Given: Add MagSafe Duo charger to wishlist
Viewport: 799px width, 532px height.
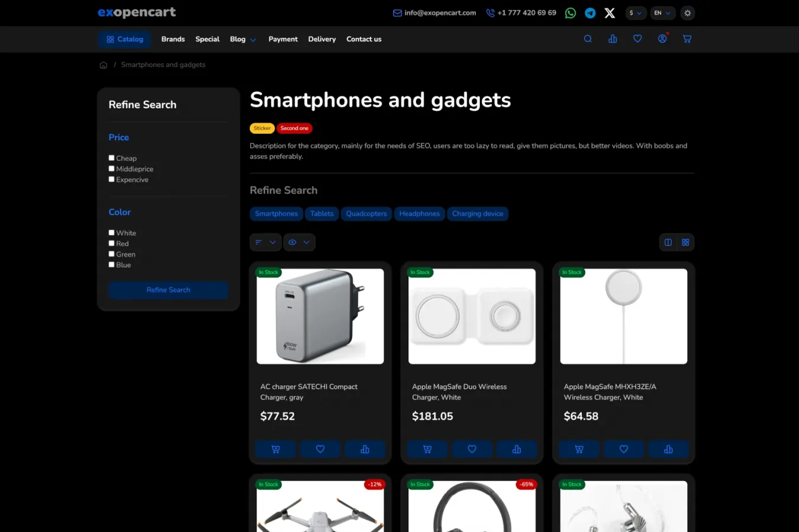Looking at the screenshot, I should click(x=472, y=449).
